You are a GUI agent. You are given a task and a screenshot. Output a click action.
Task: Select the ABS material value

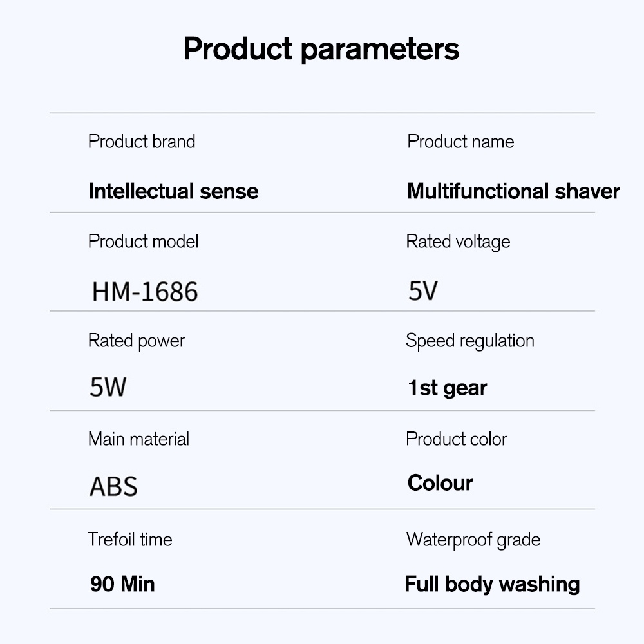coord(113,487)
